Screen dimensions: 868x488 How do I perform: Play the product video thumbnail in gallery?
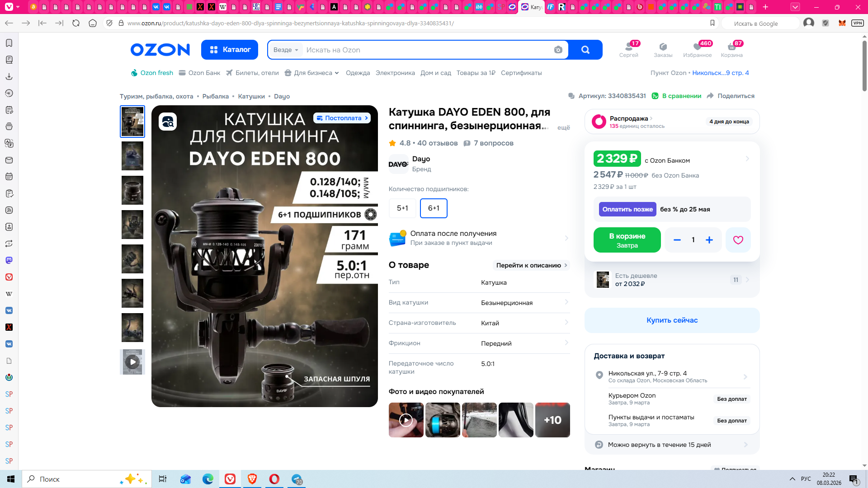click(x=132, y=362)
